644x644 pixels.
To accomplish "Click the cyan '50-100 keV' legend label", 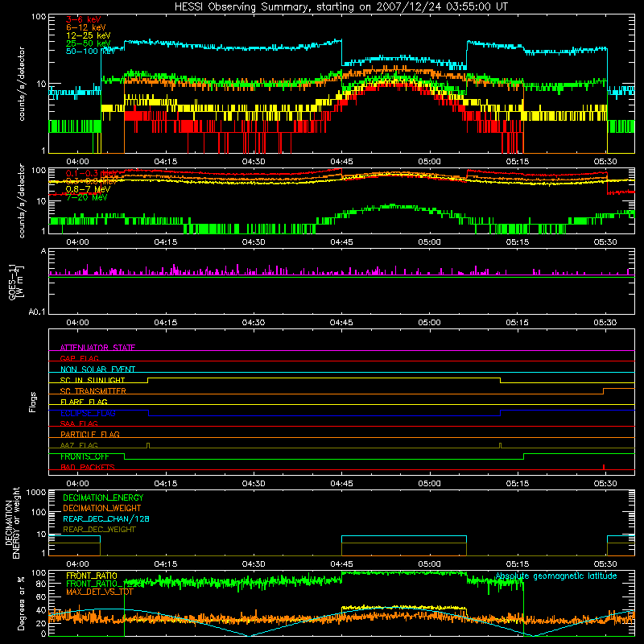I will pos(90,52).
